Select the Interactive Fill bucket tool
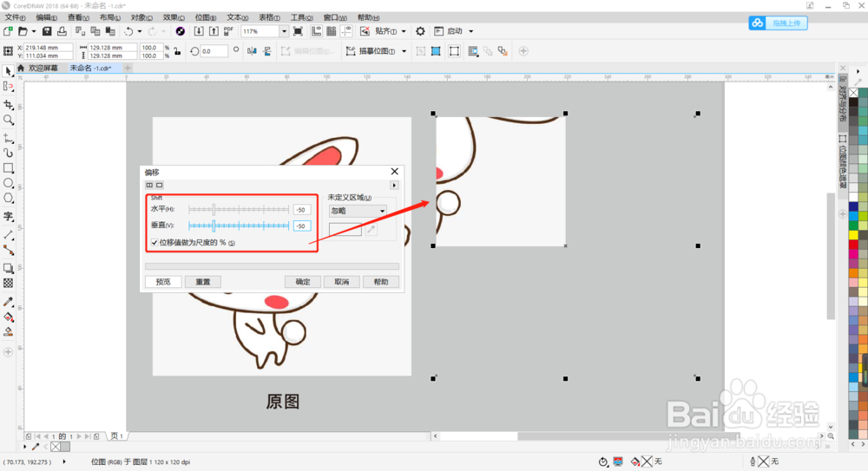868x471 pixels. pos(9,317)
